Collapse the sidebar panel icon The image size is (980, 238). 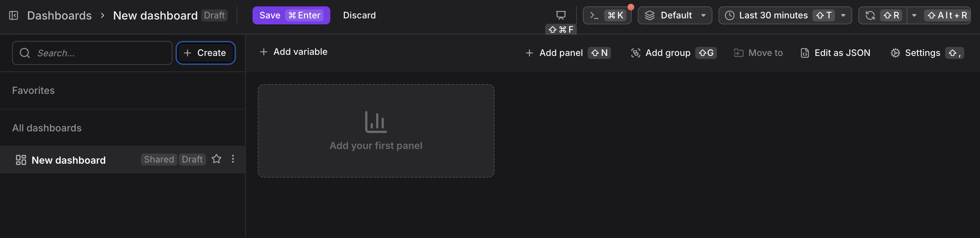click(14, 16)
